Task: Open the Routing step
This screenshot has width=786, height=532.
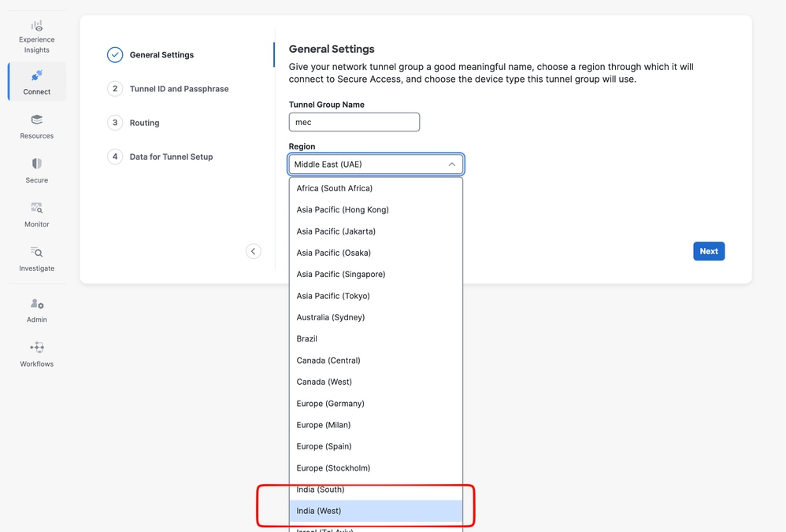Action: [x=144, y=123]
